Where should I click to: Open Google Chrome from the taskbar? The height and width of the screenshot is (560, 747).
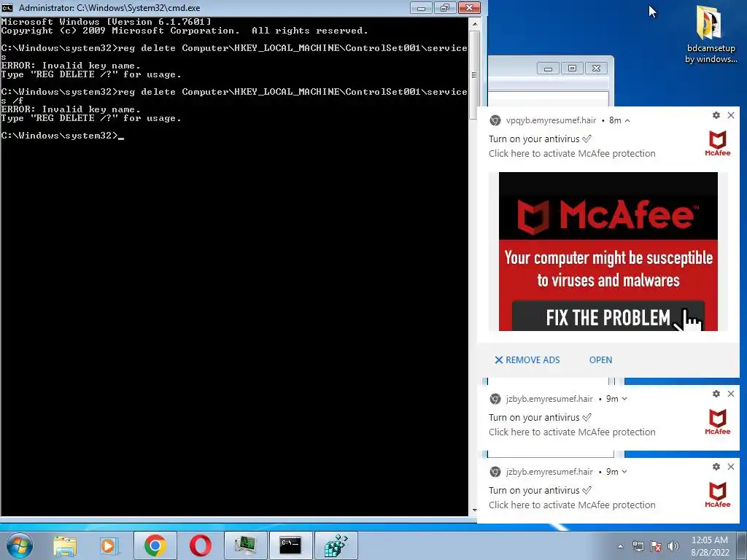[x=155, y=545]
